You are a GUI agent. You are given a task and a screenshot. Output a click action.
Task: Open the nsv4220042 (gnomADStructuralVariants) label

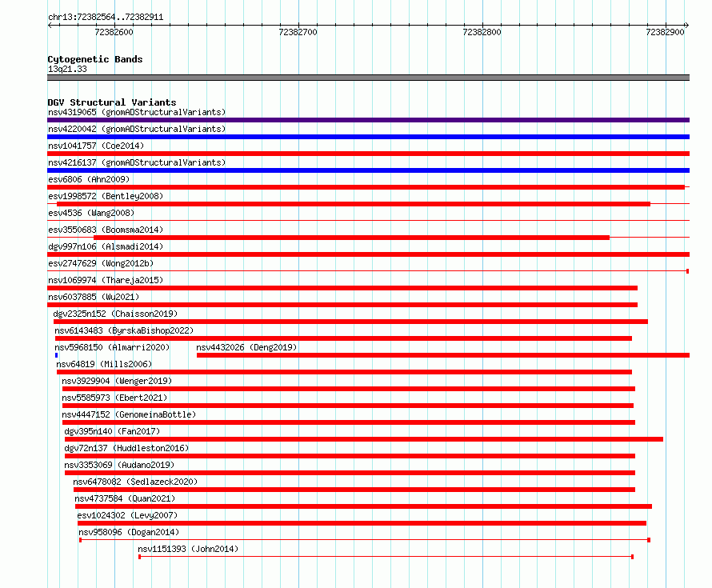click(137, 129)
